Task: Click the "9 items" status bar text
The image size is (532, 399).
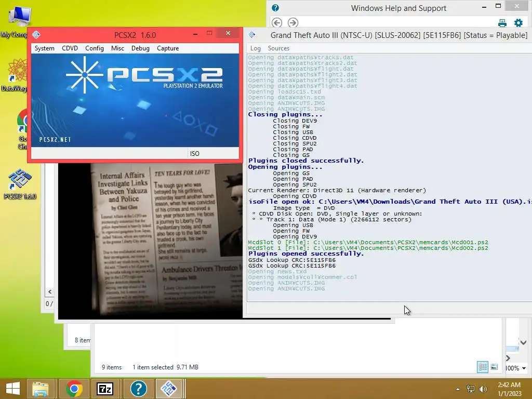Action: coord(112,367)
